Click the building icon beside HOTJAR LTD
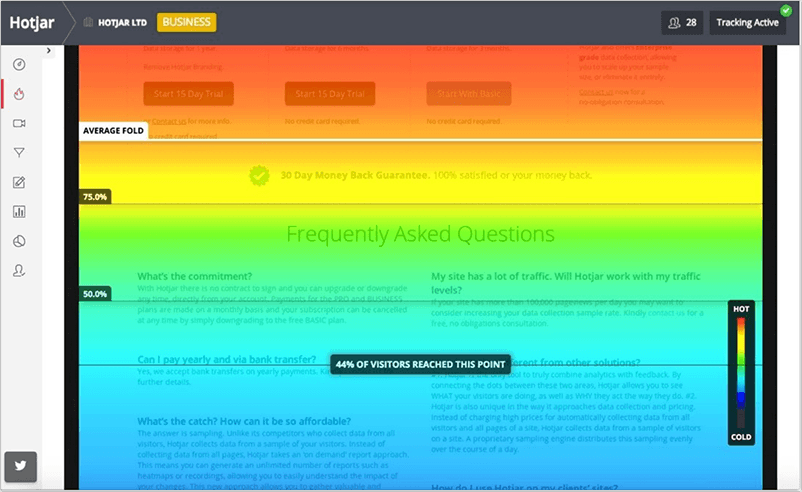Viewport: 802px width, 492px height. [x=88, y=22]
